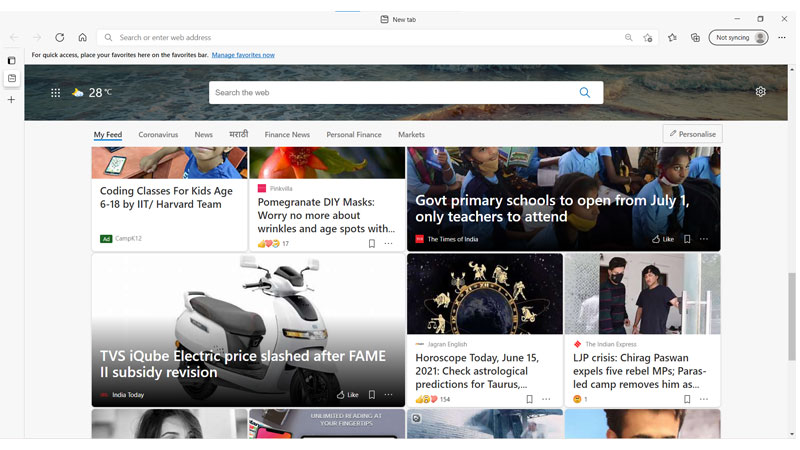The height and width of the screenshot is (450, 800).
Task: Open the Collections icon
Action: [x=695, y=37]
